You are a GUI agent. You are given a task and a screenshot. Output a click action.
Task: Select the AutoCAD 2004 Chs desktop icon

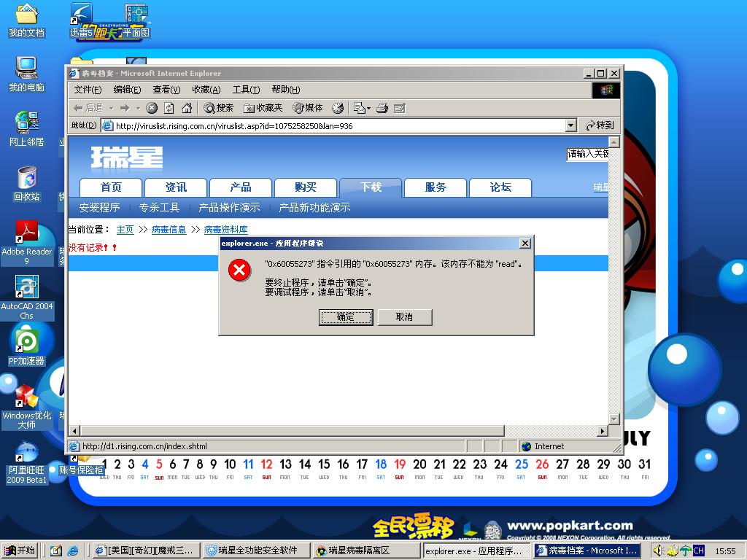click(x=27, y=297)
